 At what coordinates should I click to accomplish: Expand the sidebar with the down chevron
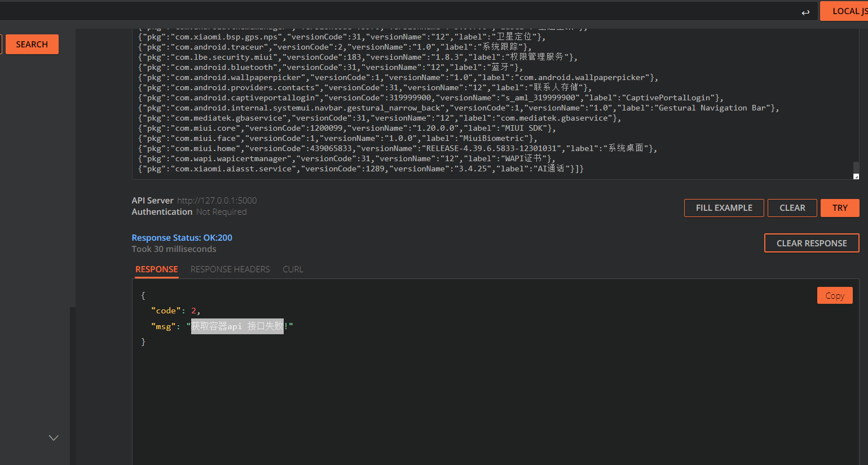[x=54, y=437]
